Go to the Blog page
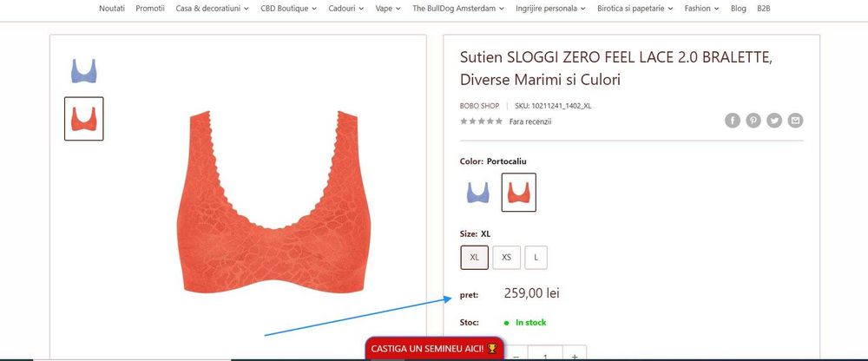The image size is (868, 361). (738, 9)
